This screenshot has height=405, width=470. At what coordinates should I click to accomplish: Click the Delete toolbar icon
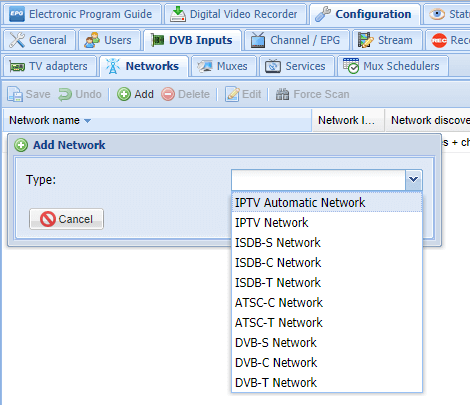point(168,94)
